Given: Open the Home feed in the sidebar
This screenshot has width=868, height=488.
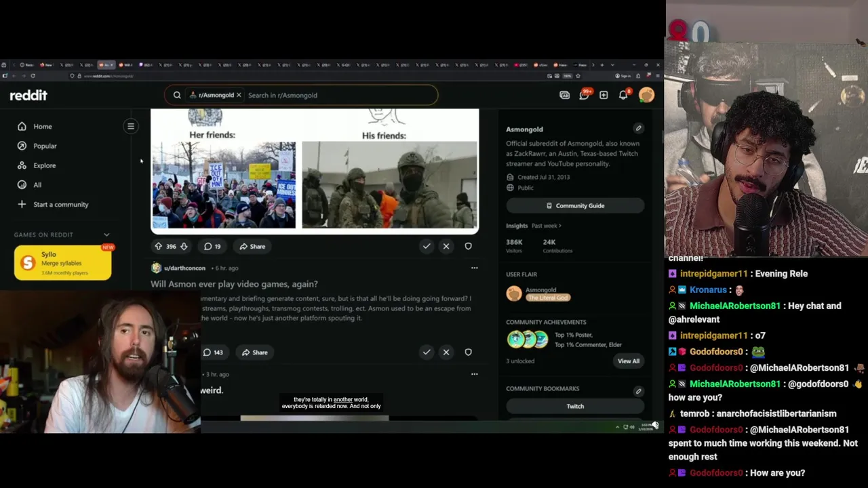Looking at the screenshot, I should coord(35,127).
